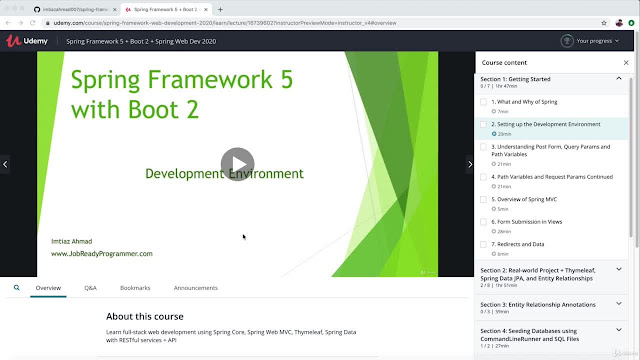The height and width of the screenshot is (360, 640).
Task: Click the course content scrollbar
Action: pyautogui.click(x=633, y=161)
